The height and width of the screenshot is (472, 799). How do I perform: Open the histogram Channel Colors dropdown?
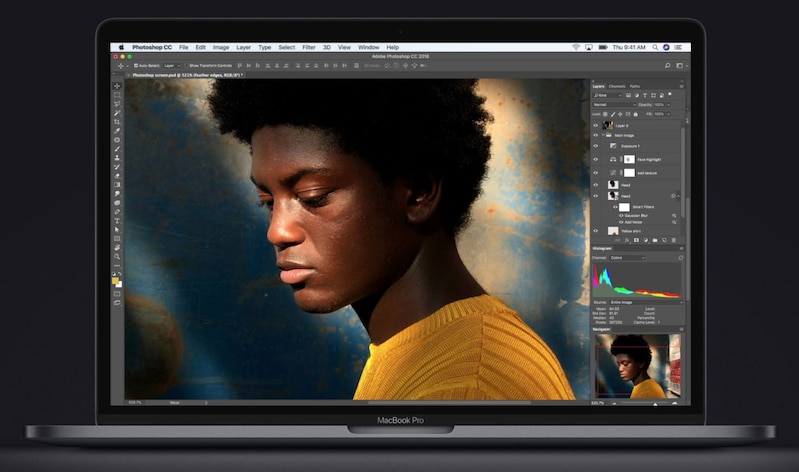click(627, 258)
